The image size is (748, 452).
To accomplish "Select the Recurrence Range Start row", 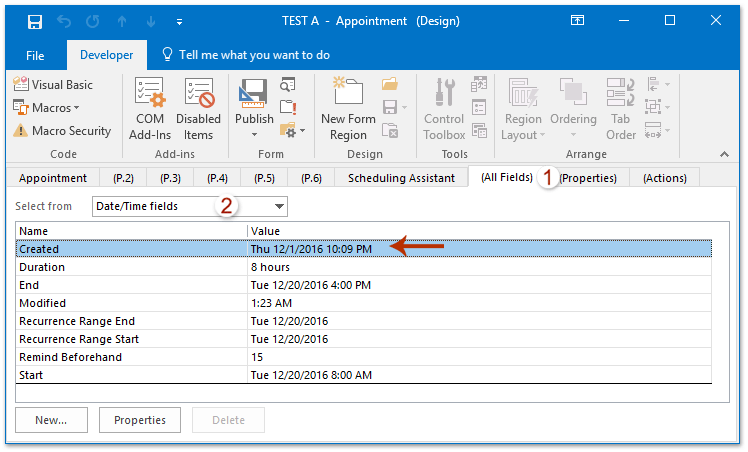I will 364,339.
